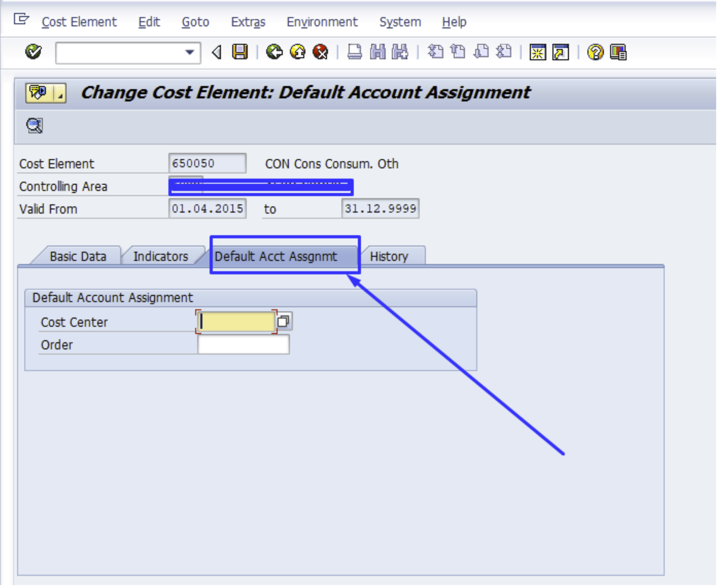Screen dimensions: 717x588
Task: Click the Cost Center input field
Action: 236,322
